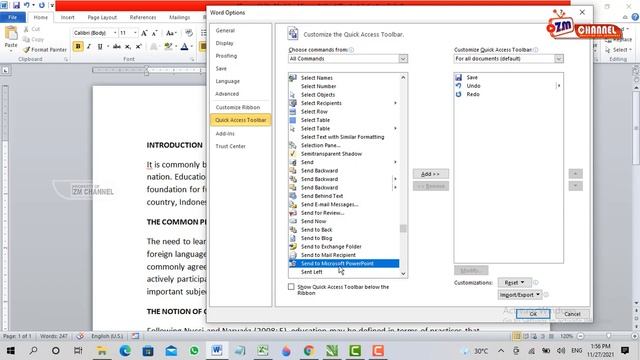Click the Add >> button

click(431, 174)
